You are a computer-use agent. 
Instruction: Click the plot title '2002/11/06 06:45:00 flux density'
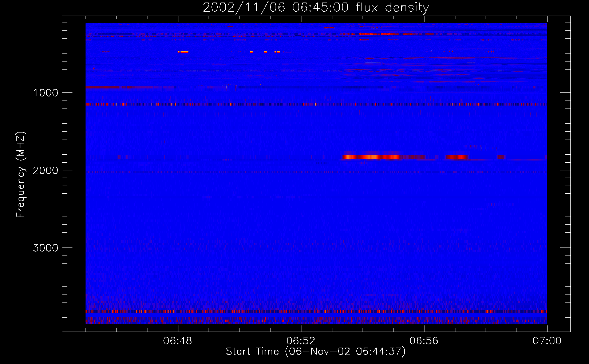tap(316, 7)
